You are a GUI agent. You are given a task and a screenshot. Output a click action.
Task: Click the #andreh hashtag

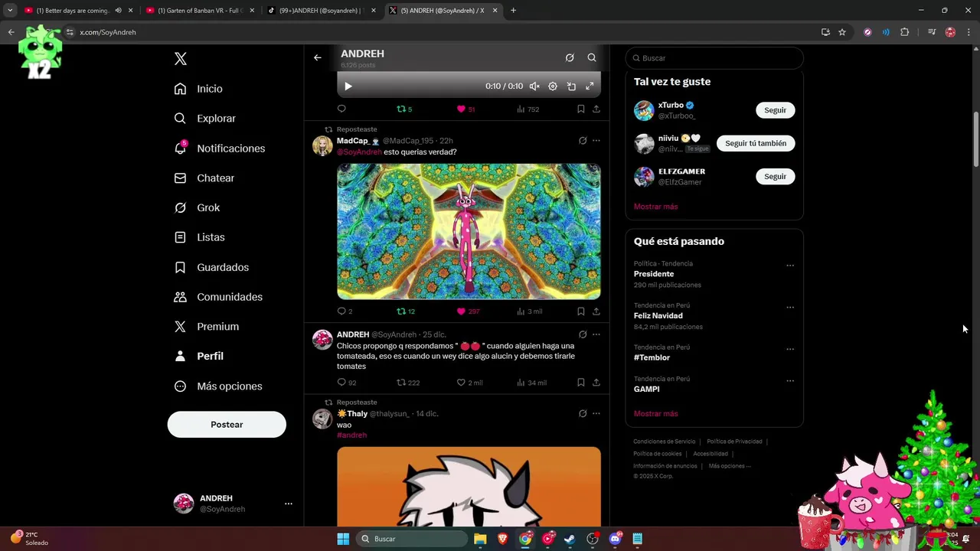point(351,435)
